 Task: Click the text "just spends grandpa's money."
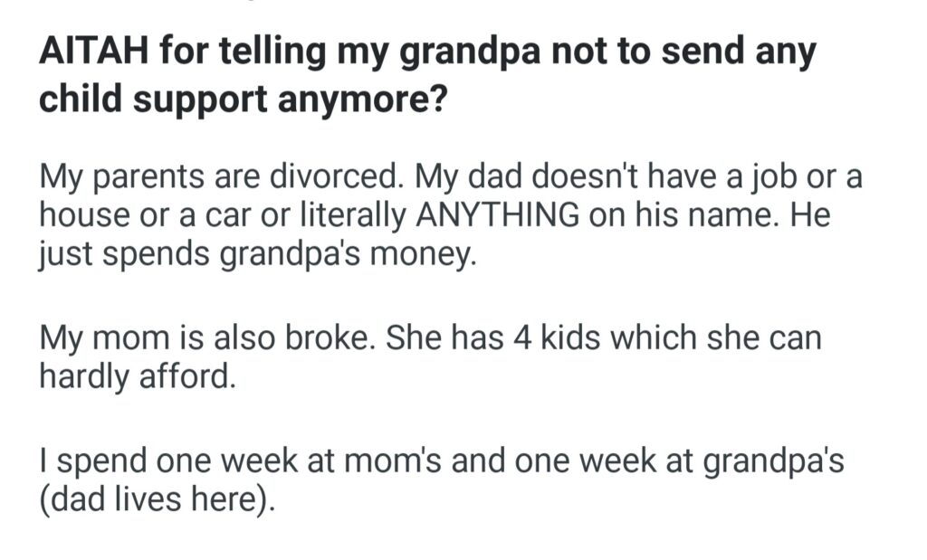click(x=257, y=258)
